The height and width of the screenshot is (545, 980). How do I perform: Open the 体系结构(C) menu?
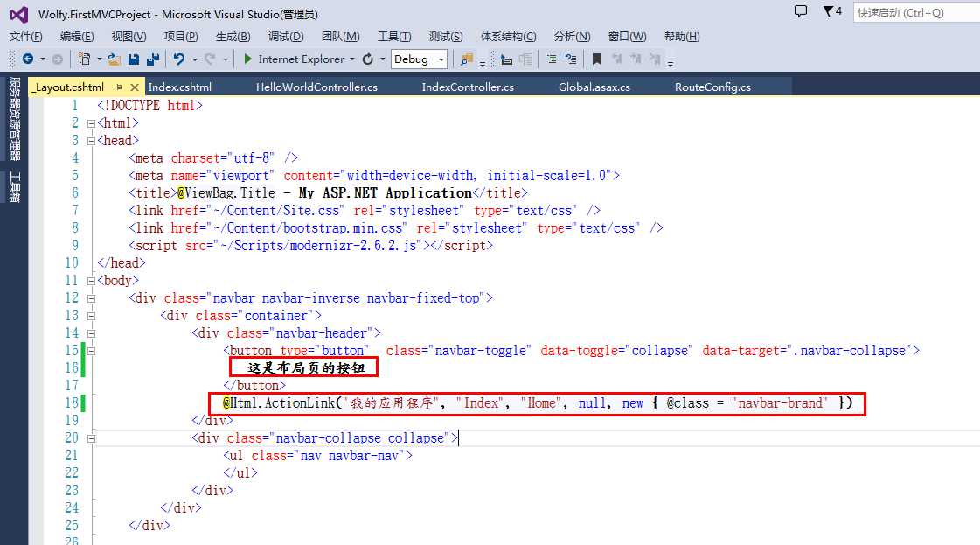pyautogui.click(x=508, y=36)
